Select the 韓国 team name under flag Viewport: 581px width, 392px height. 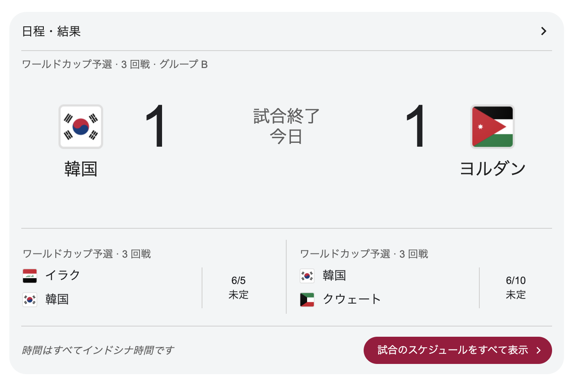click(81, 169)
